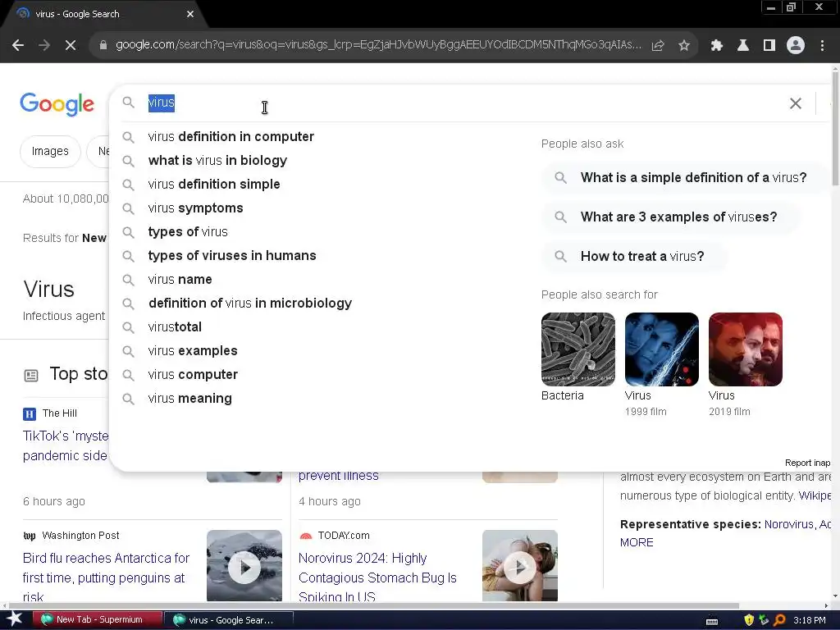Viewport: 840px width, 630px height.
Task: Open the browser three-dot menu
Action: [x=822, y=46]
